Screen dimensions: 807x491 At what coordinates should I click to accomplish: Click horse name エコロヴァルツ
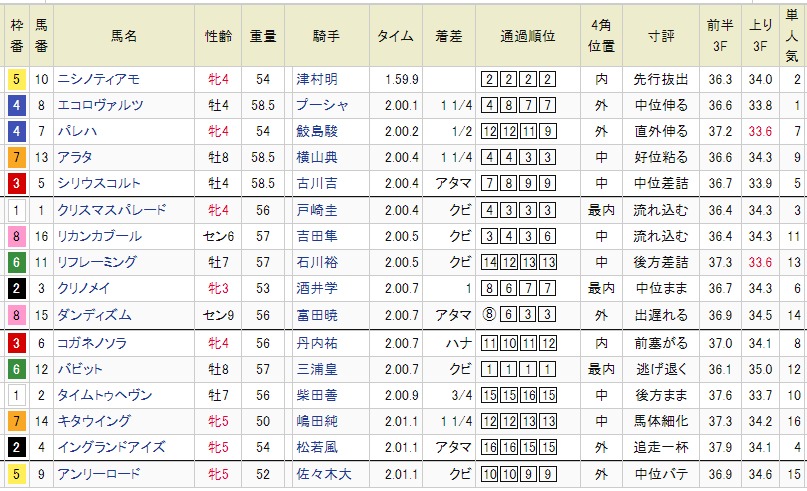101,105
